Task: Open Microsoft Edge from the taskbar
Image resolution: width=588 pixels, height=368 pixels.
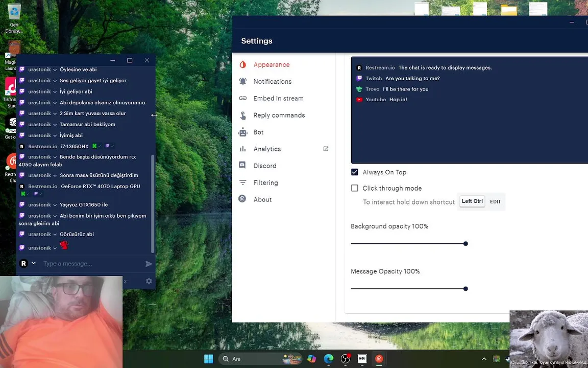Action: click(329, 359)
